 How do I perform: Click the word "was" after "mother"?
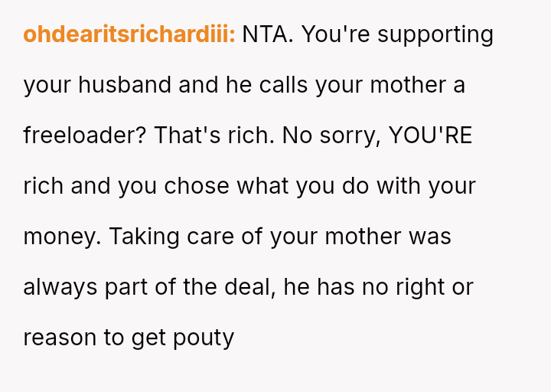pyautogui.click(x=430, y=237)
